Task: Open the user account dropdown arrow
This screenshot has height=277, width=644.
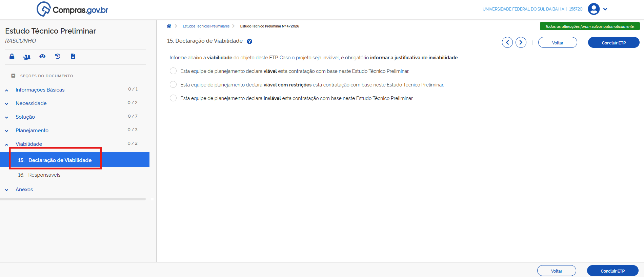Action: [x=605, y=9]
